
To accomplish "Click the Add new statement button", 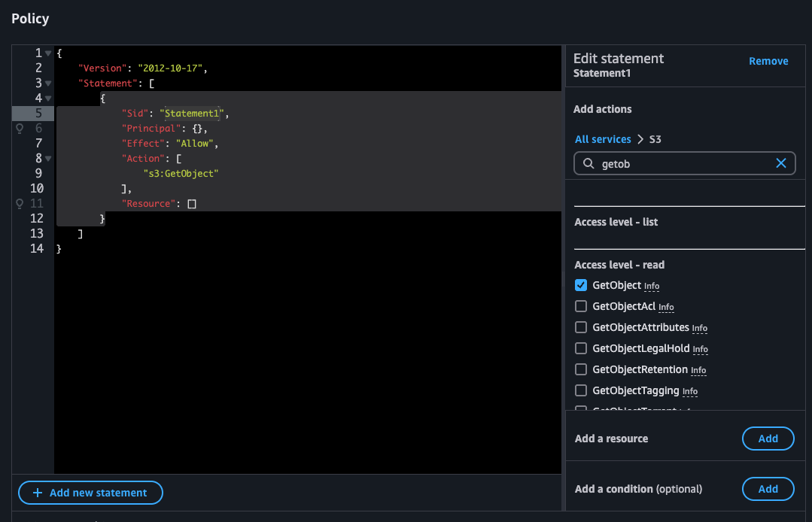I will point(90,493).
